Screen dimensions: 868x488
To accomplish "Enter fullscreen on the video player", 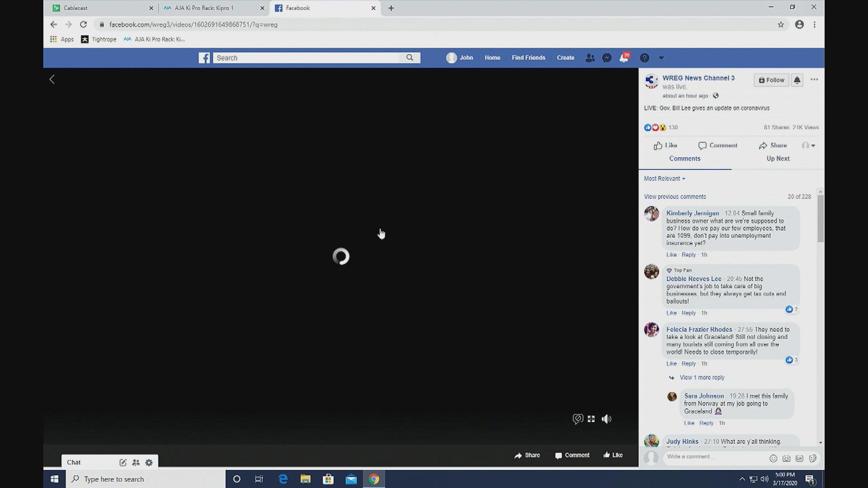I will (591, 419).
